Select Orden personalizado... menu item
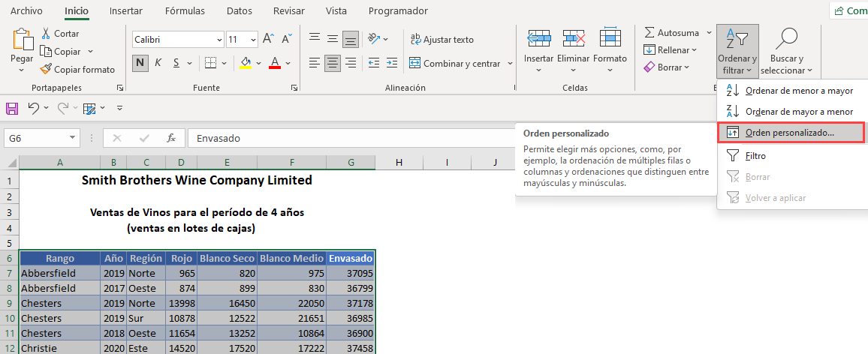 coord(791,133)
